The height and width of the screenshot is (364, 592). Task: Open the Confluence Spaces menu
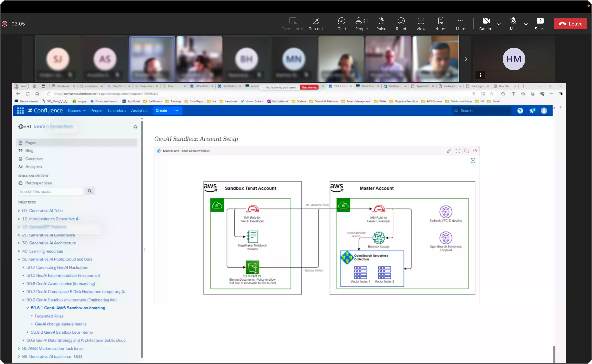click(x=77, y=111)
